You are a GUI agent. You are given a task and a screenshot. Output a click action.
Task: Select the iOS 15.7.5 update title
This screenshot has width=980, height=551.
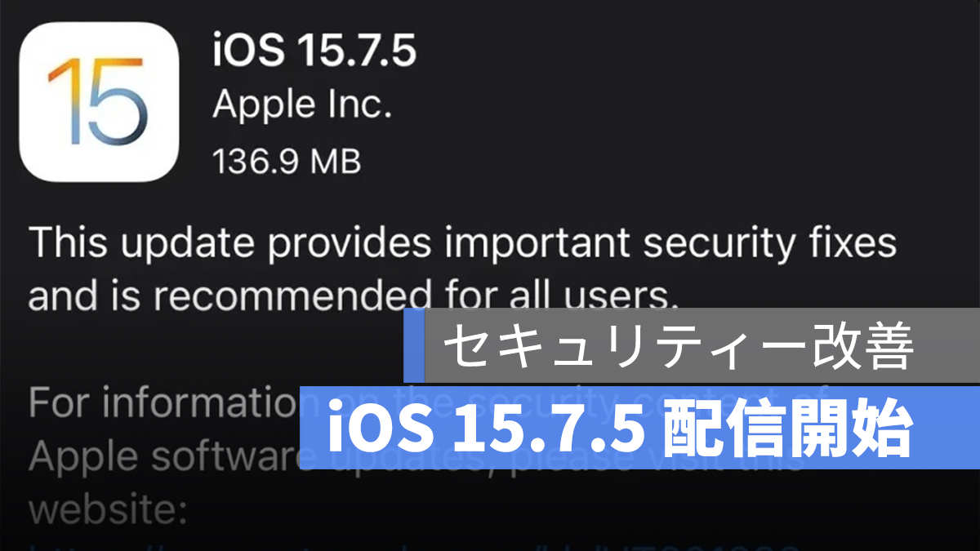[314, 52]
